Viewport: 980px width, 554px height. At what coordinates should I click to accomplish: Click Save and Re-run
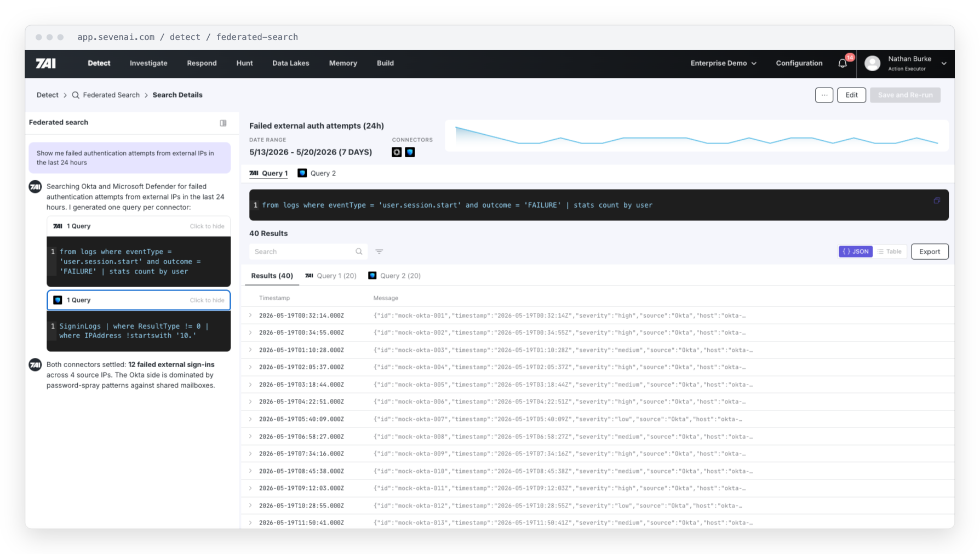(x=905, y=95)
